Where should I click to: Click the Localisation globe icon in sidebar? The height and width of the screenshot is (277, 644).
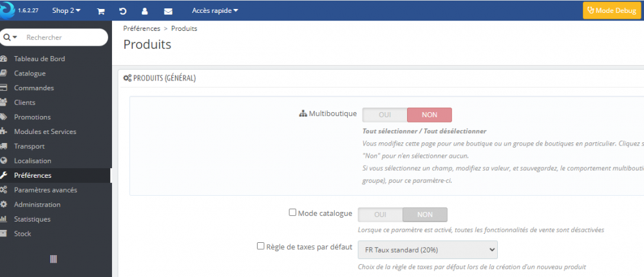tap(4, 160)
